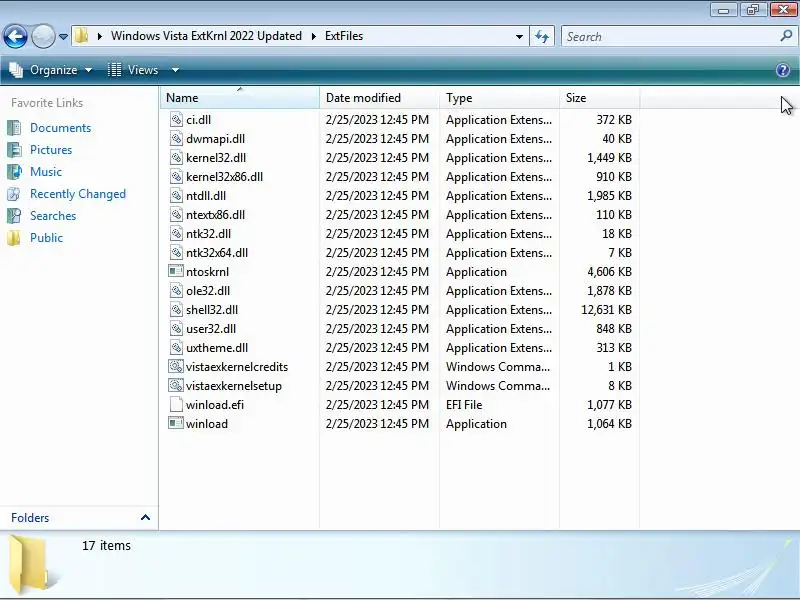The width and height of the screenshot is (800, 600).
Task: Open Music favorite link
Action: (46, 171)
